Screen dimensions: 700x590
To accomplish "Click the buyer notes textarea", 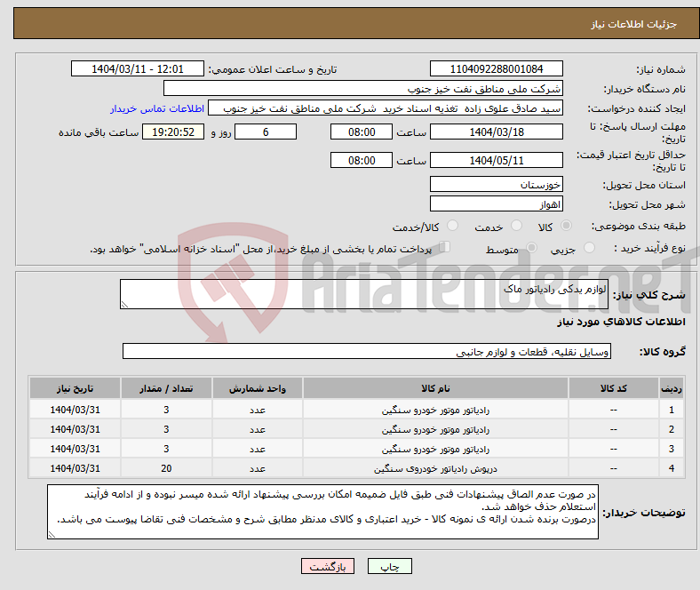I will coord(322,512).
